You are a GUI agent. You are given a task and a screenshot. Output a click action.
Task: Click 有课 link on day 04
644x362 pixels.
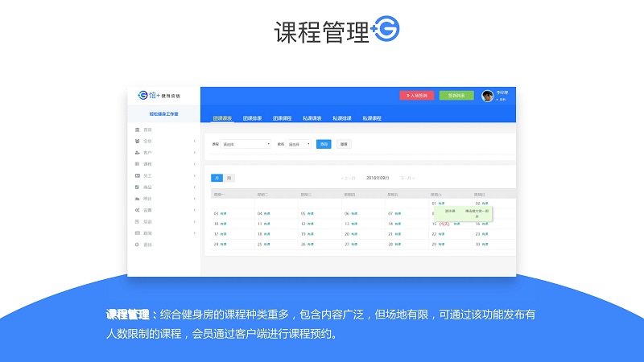click(267, 214)
